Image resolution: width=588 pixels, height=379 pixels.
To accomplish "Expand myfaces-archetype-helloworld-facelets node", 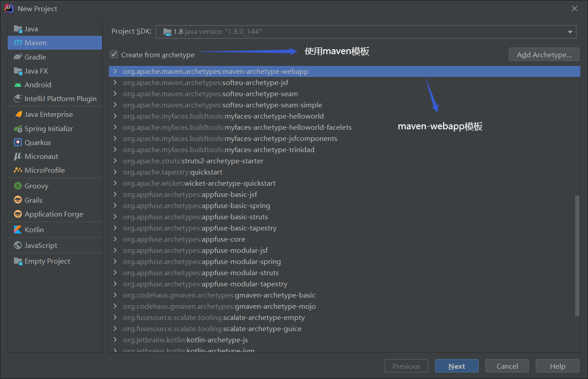I will point(115,127).
